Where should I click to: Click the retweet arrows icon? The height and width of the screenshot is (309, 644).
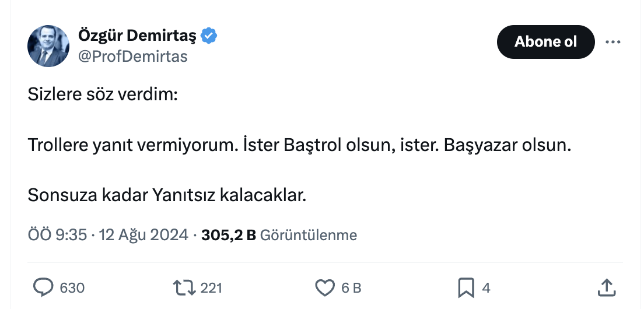tap(185, 287)
